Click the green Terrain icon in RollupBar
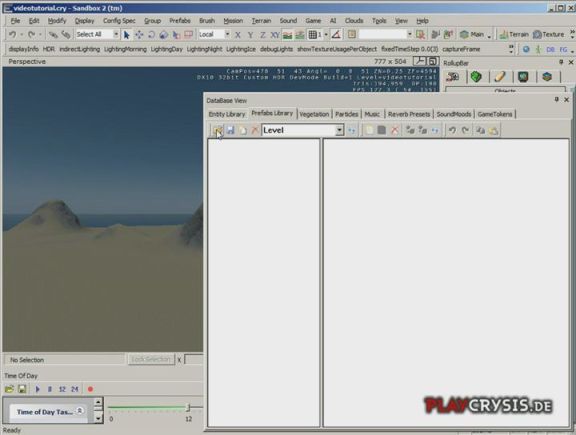The height and width of the screenshot is (435, 576). pyautogui.click(x=476, y=77)
